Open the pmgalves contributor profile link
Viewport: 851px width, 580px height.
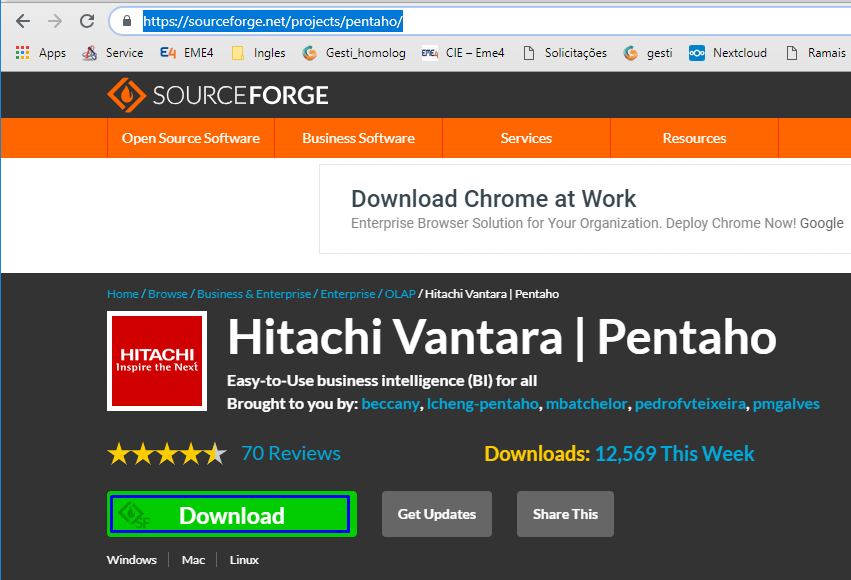coord(786,404)
